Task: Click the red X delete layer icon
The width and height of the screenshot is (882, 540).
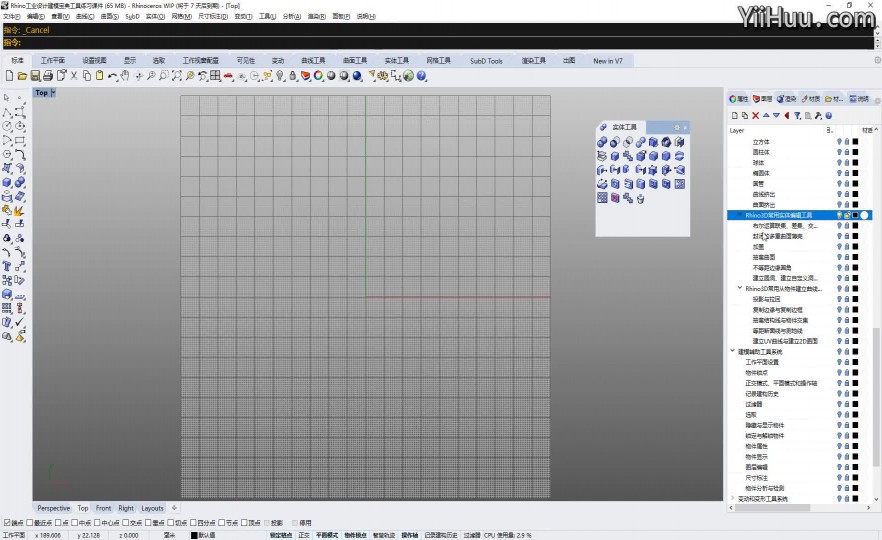Action: click(x=755, y=115)
